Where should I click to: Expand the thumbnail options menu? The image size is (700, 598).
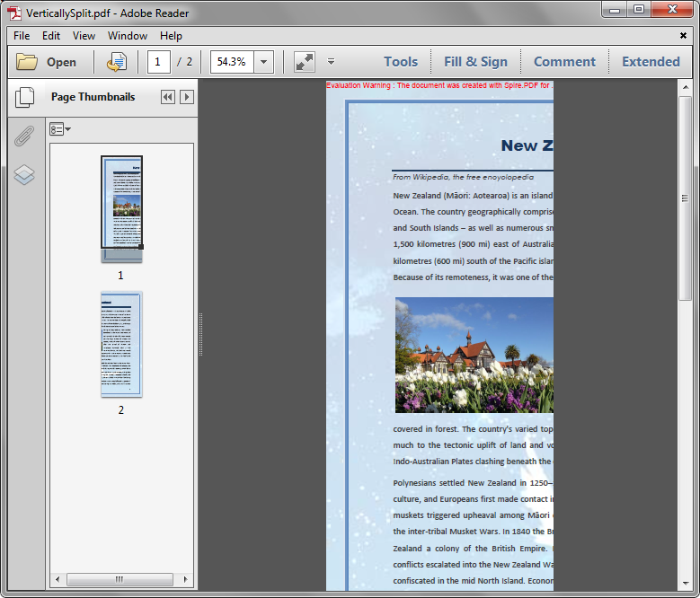click(60, 129)
